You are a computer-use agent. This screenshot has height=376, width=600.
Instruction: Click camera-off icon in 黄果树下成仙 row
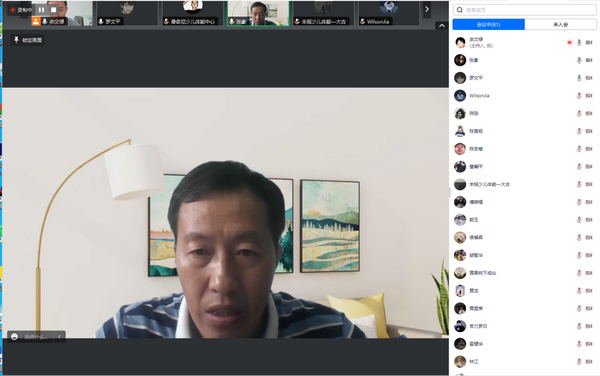[x=589, y=273]
